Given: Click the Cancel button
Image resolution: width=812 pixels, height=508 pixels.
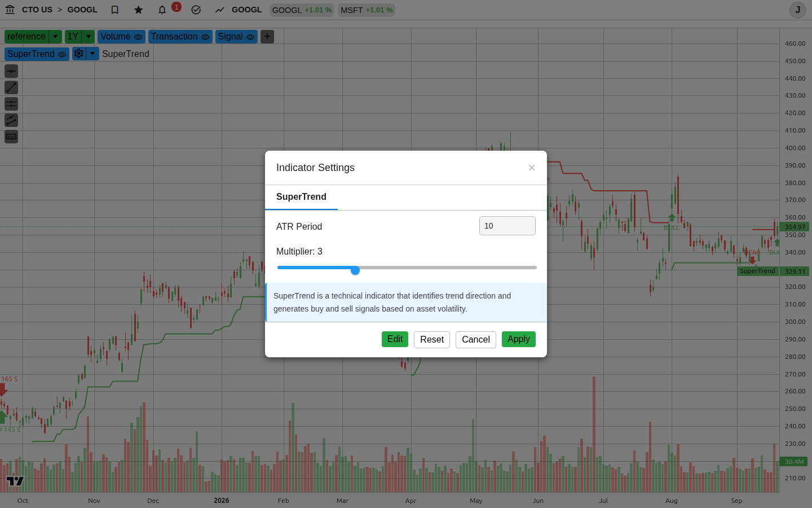Looking at the screenshot, I should coord(476,340).
